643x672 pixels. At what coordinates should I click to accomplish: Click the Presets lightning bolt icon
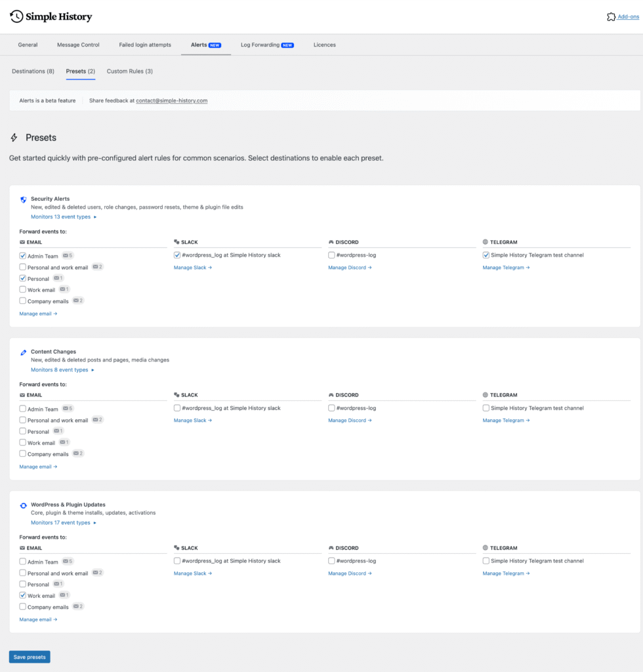point(14,138)
